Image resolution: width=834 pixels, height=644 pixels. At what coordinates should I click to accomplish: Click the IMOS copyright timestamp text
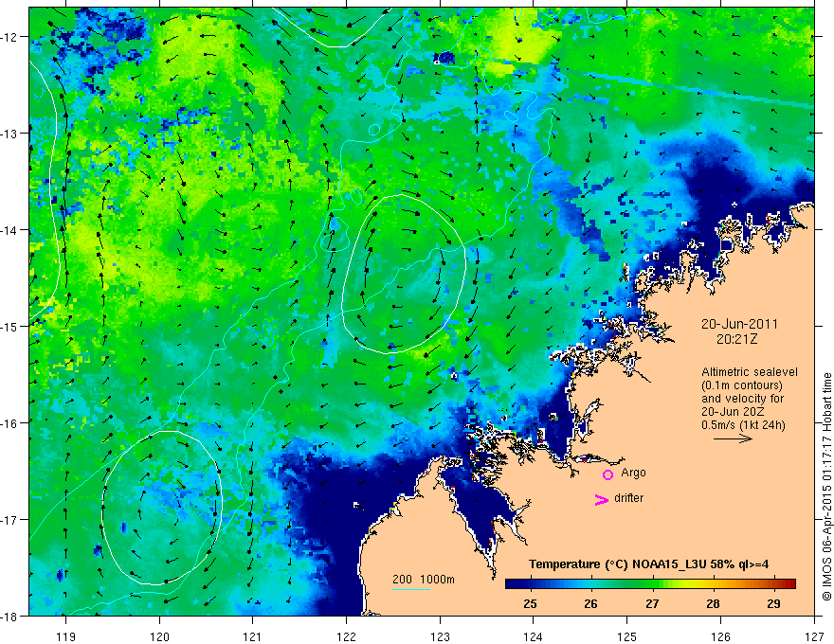click(x=826, y=487)
